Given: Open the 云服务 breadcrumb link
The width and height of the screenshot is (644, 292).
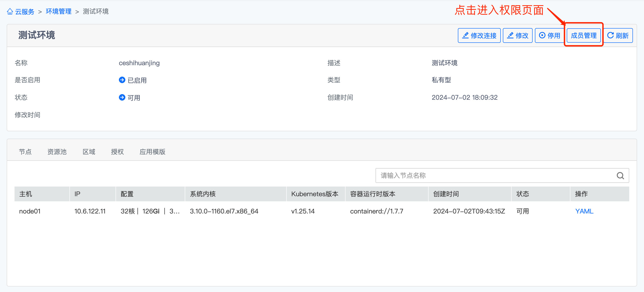Looking at the screenshot, I should [x=24, y=12].
